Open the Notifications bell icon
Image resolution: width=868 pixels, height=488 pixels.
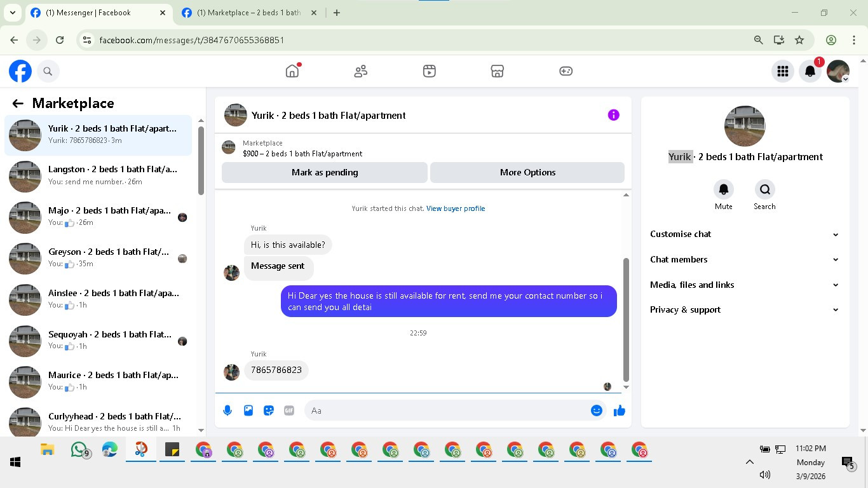click(810, 72)
